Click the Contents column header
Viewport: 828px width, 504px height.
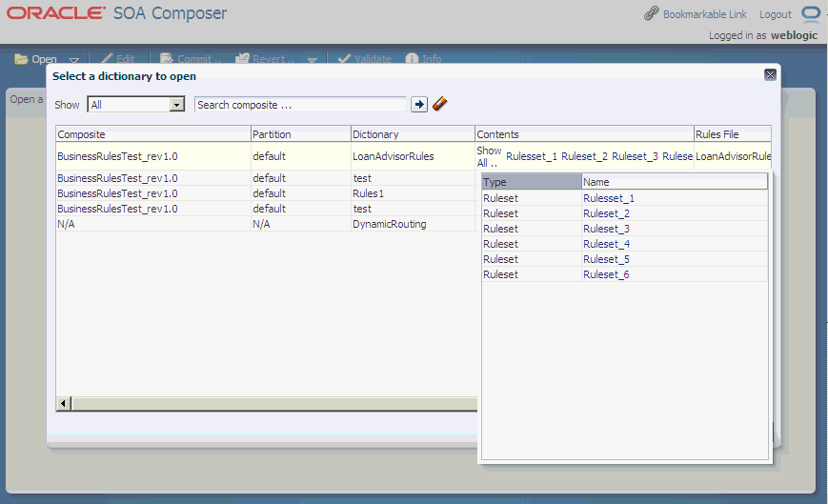coord(584,134)
